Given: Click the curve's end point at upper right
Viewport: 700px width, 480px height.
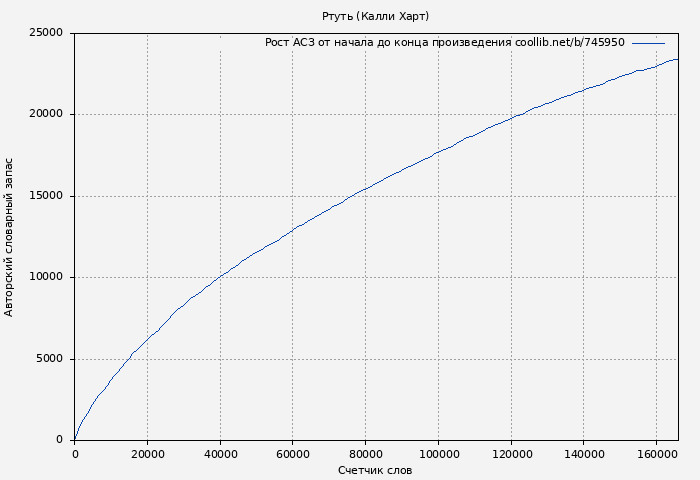Looking at the screenshot, I should pos(677,59).
